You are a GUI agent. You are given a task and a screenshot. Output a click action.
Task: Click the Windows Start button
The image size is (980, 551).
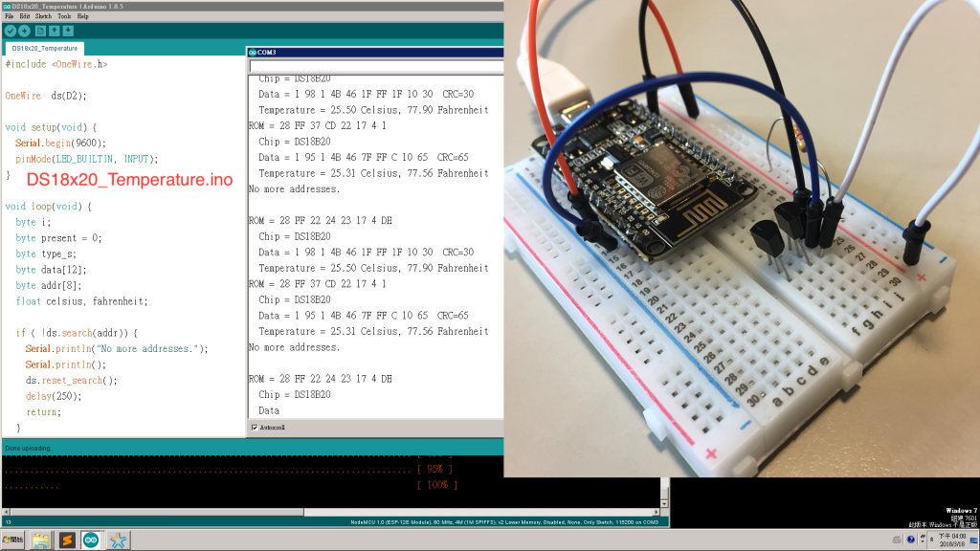click(x=12, y=540)
